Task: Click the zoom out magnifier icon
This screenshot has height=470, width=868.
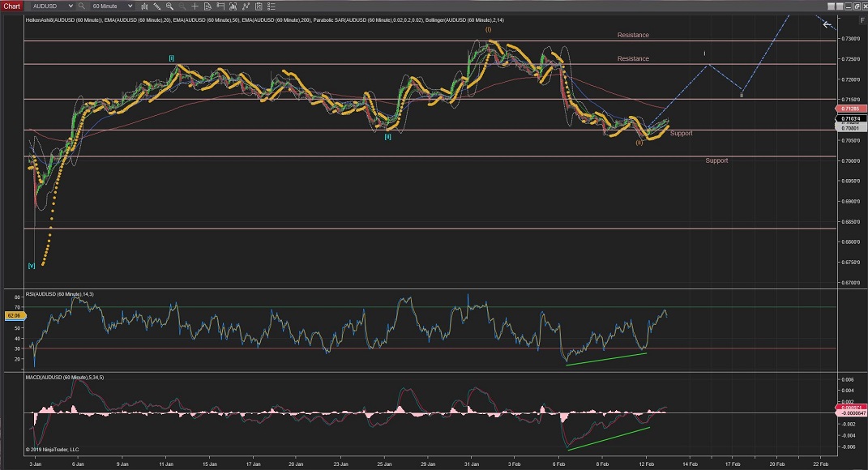Action: 182,6
